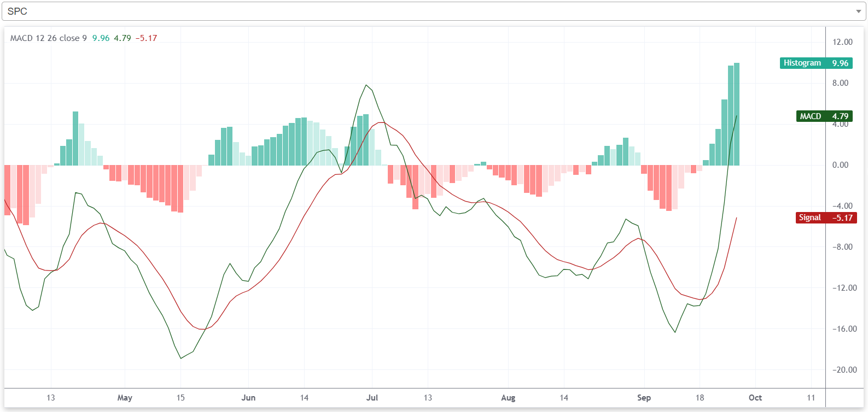Click the Sep label on the time axis
The width and height of the screenshot is (868, 412).
click(x=644, y=398)
